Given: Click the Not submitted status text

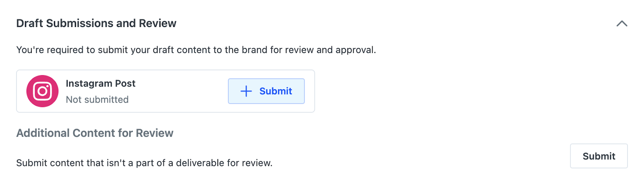Looking at the screenshot, I should [97, 100].
